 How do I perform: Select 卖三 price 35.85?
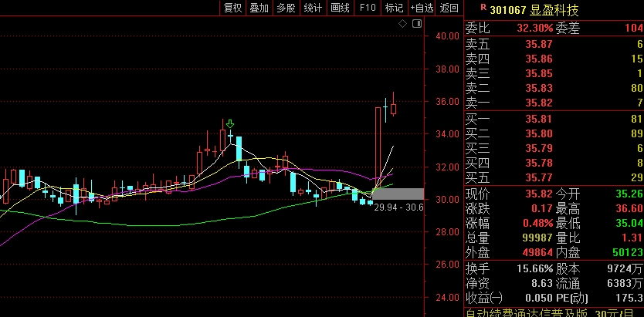[539, 73]
